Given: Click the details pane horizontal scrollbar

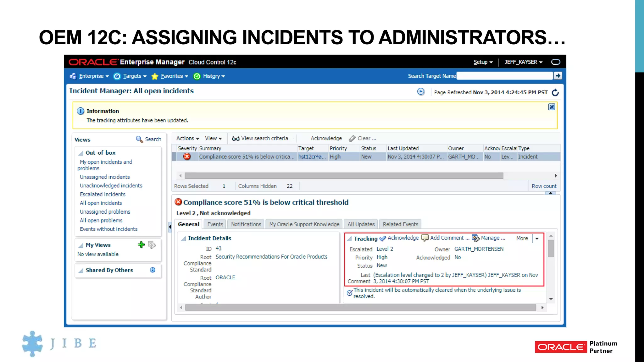Looking at the screenshot, I should pyautogui.click(x=361, y=308).
